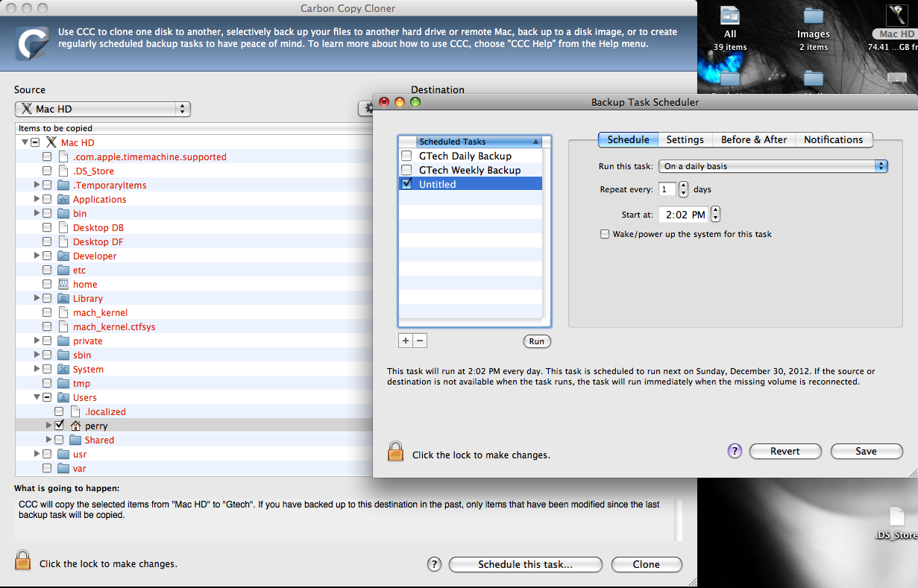Click the Desktop DB file icon
This screenshot has height=588, width=918.
[x=63, y=228]
